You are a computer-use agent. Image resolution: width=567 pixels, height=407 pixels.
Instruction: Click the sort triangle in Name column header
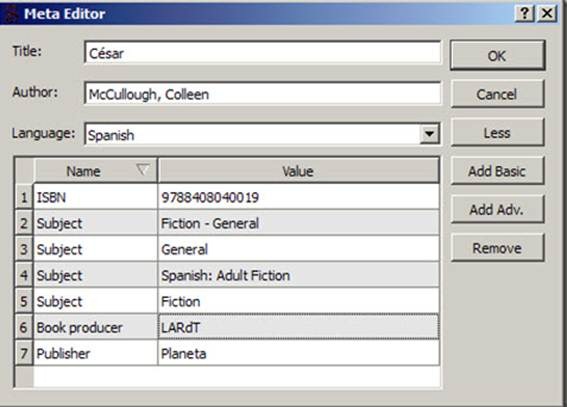click(x=143, y=170)
